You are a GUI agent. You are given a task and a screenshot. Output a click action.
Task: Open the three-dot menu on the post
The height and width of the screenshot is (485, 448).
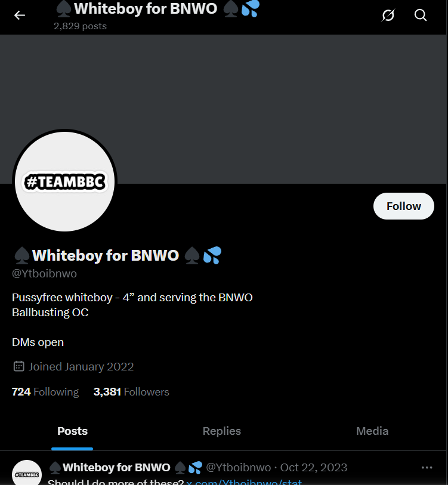[427, 467]
